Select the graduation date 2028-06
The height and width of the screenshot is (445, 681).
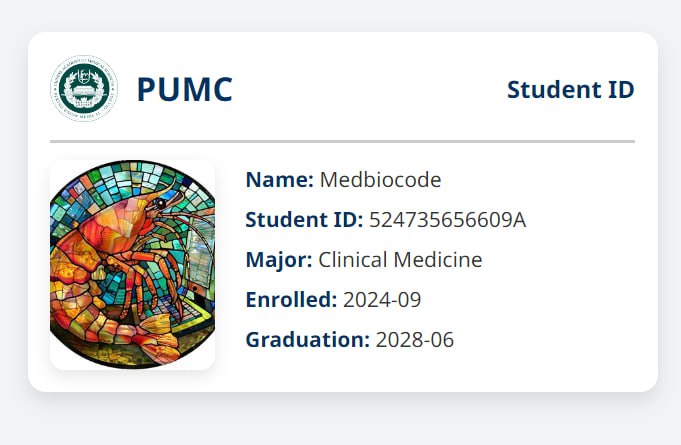click(414, 340)
